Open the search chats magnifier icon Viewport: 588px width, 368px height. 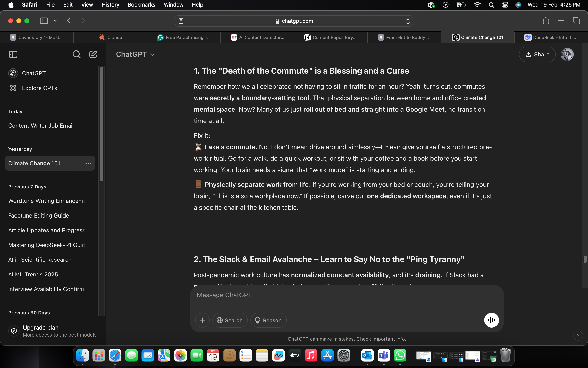tap(77, 54)
